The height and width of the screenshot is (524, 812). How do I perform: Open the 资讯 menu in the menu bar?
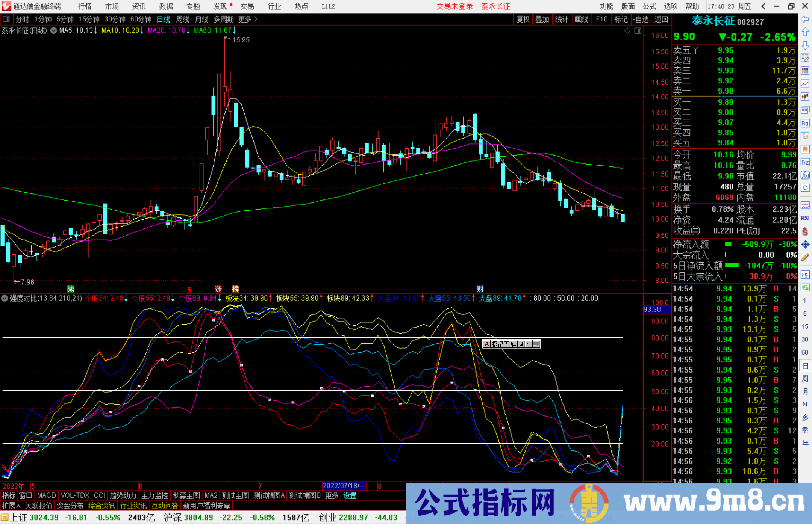click(x=138, y=6)
